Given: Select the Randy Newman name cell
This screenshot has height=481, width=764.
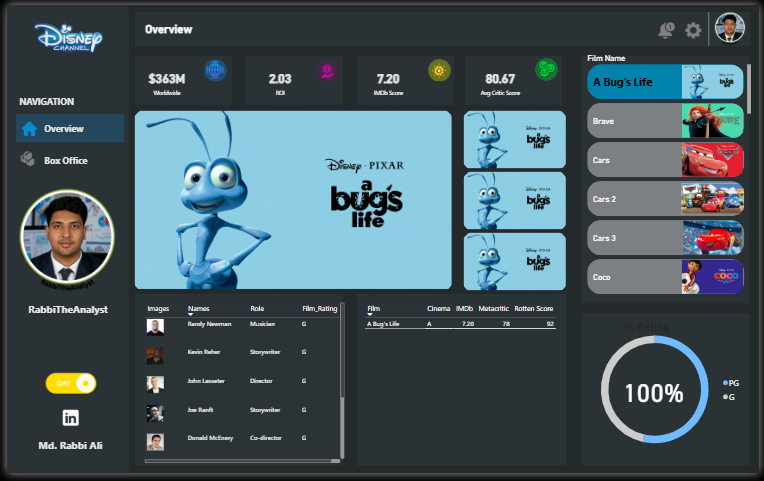Looking at the screenshot, I should point(210,324).
